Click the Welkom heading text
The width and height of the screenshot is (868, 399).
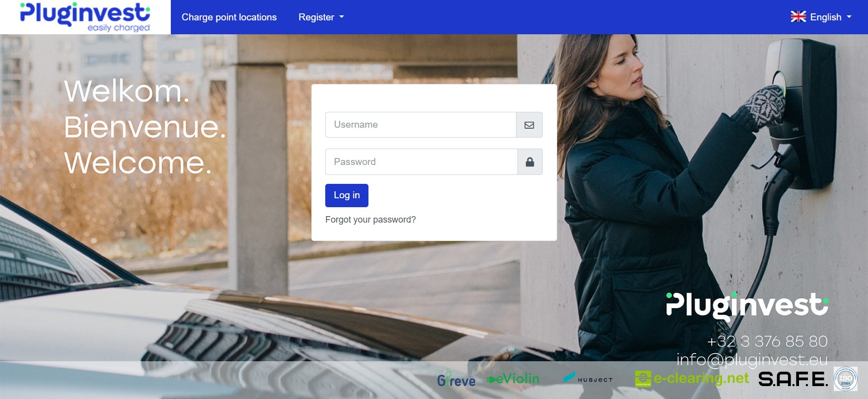coord(127,91)
